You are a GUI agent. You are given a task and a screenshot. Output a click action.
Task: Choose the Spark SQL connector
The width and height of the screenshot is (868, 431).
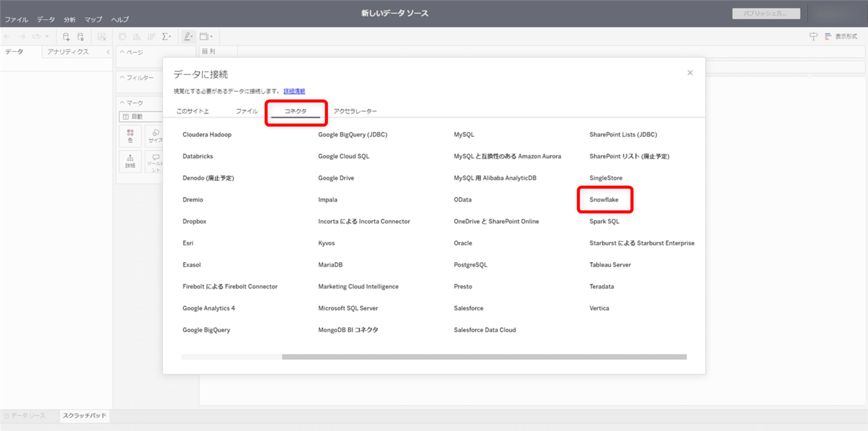click(x=605, y=221)
